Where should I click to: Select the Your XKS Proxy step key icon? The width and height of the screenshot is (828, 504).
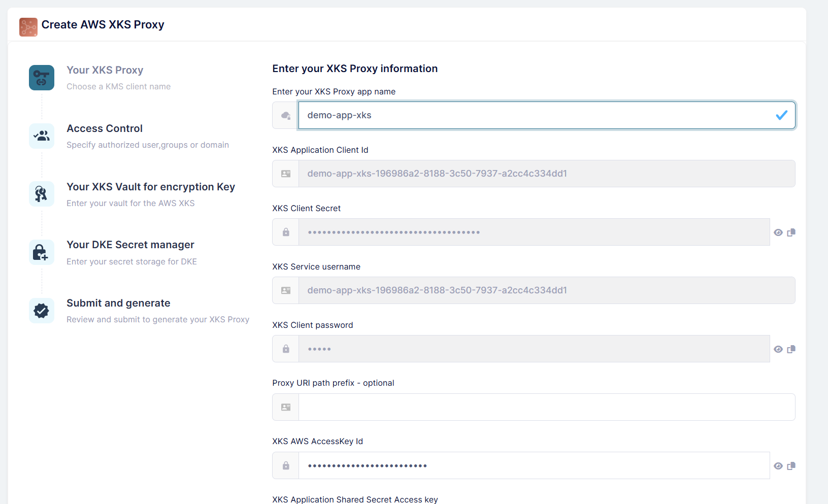coord(42,78)
